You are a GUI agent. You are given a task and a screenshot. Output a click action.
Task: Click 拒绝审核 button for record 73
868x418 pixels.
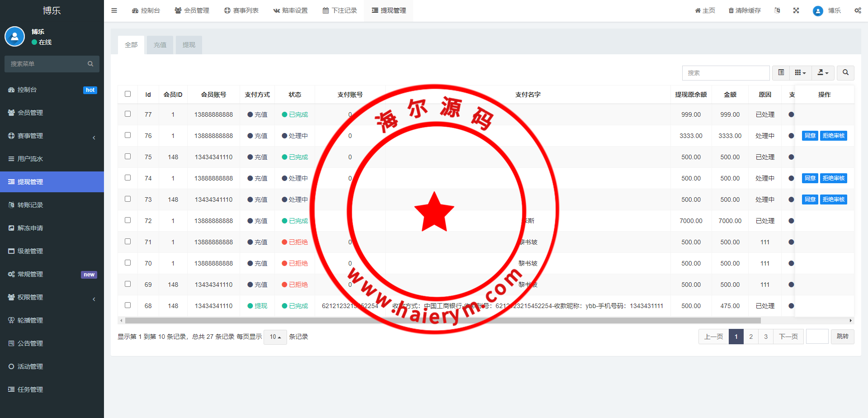point(833,199)
